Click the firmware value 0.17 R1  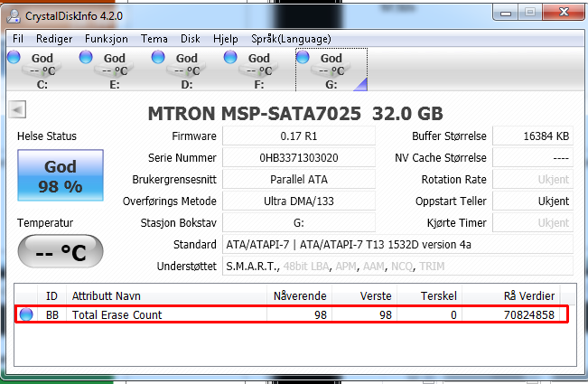pyautogui.click(x=299, y=136)
